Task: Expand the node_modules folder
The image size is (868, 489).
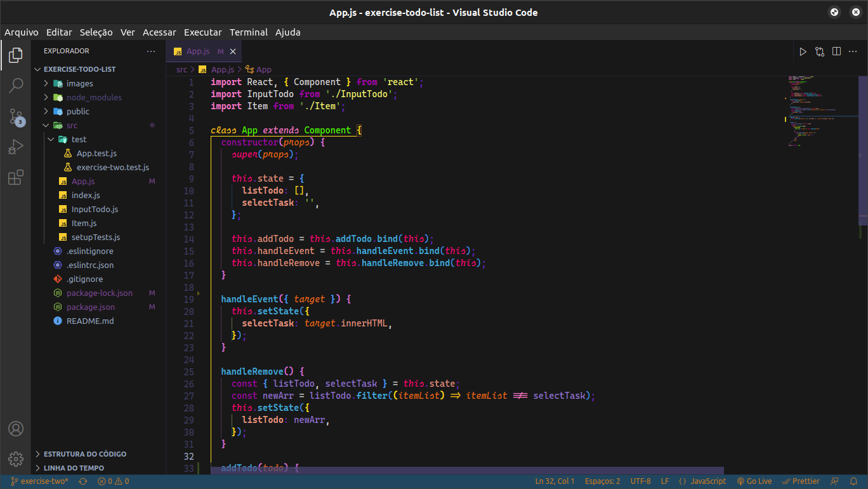Action: (x=97, y=97)
